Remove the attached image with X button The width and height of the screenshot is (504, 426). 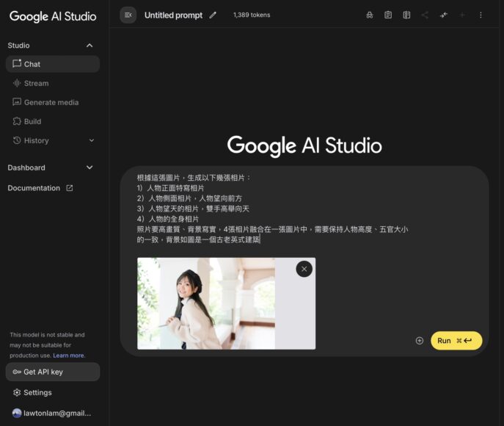click(x=304, y=269)
